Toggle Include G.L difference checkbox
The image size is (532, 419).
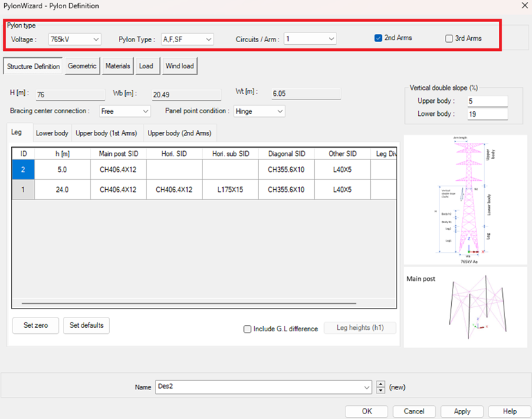click(x=247, y=329)
